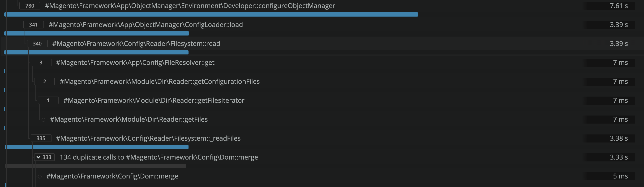The height and width of the screenshot is (187, 644).
Task: Collapse the 341 node for ConfigLoader::load
Action: click(34, 25)
